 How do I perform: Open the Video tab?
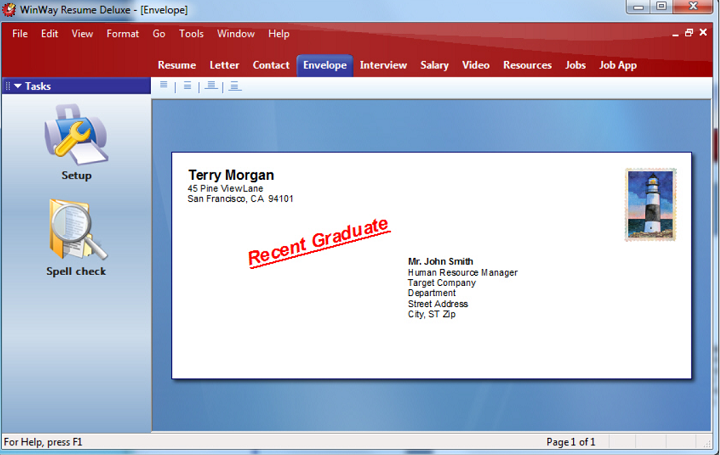click(476, 65)
